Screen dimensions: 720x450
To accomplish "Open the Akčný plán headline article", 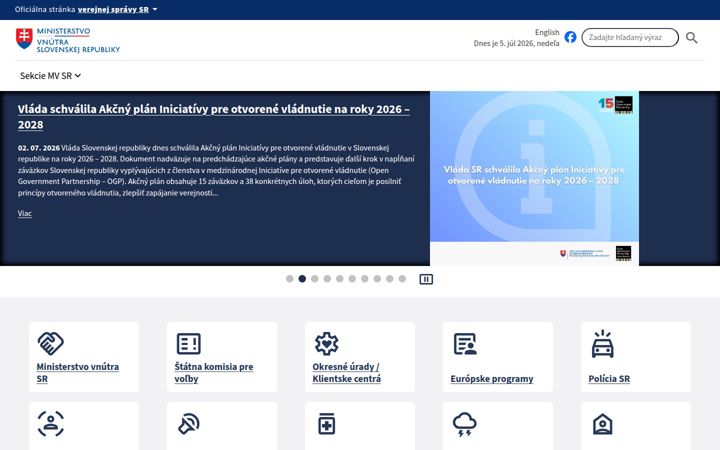I will pos(214,117).
